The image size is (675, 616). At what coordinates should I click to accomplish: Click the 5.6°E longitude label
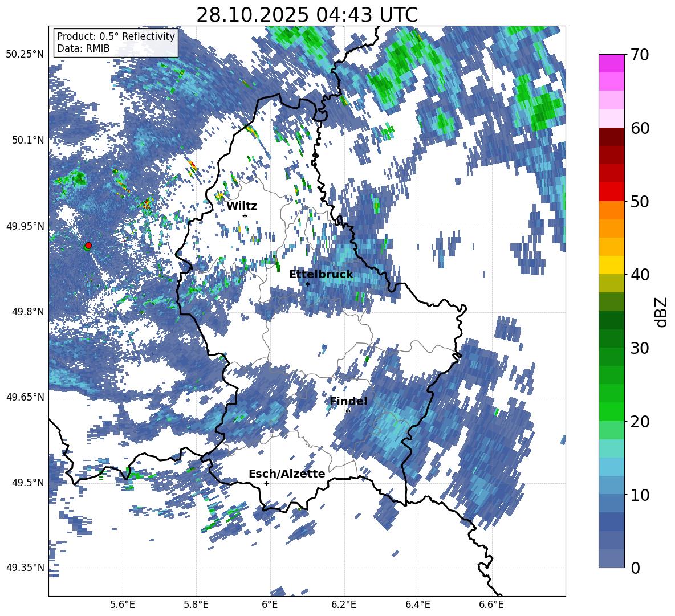pos(123,605)
